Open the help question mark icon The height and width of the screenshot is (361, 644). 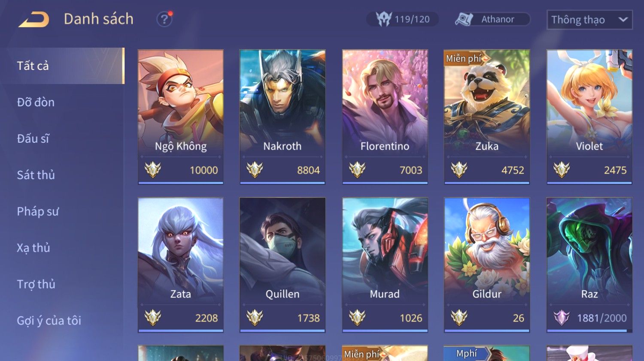pos(164,19)
